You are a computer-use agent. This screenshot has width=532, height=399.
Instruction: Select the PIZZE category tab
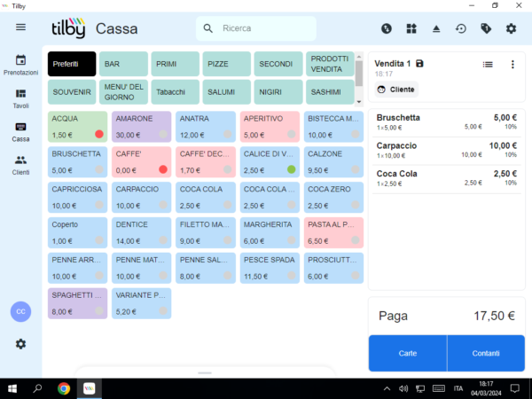(x=227, y=64)
